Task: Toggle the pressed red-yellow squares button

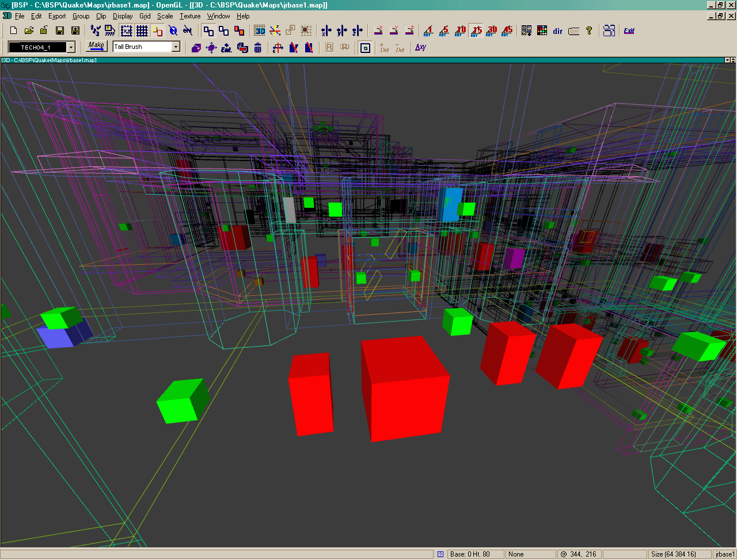Action: point(157,31)
